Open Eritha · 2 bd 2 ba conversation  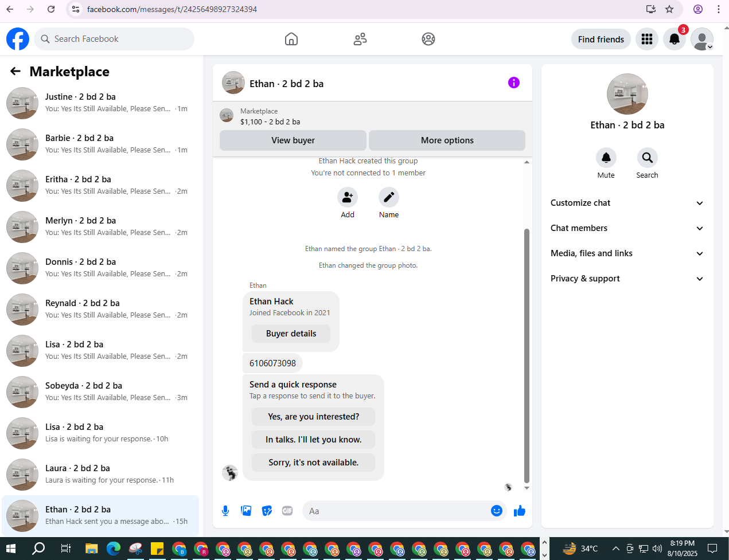(100, 186)
